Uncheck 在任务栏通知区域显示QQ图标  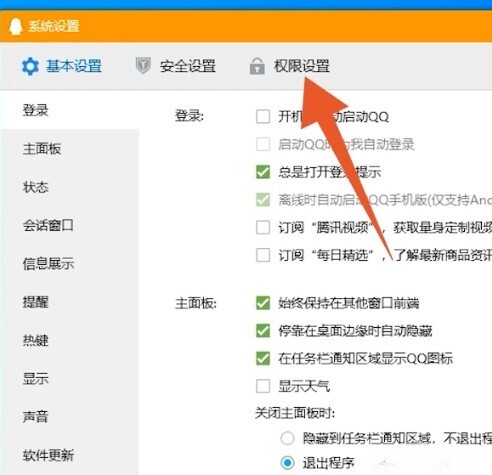coord(263,358)
